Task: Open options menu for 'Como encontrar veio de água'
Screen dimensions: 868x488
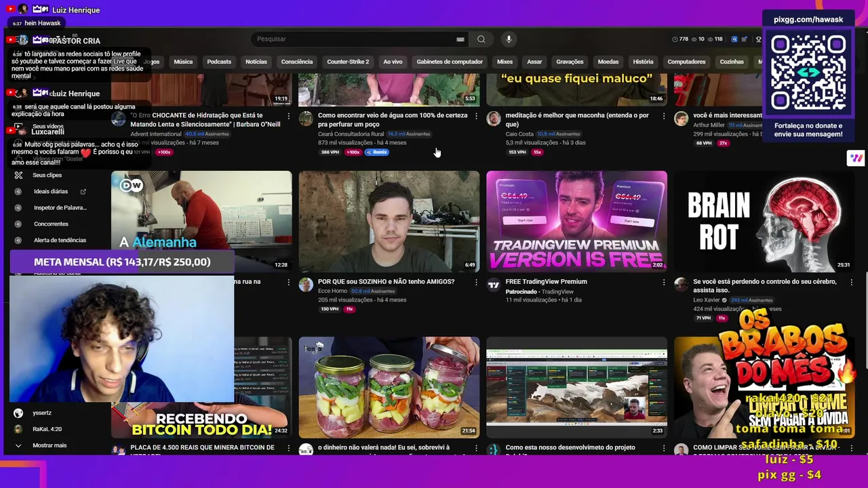Action: [476, 117]
